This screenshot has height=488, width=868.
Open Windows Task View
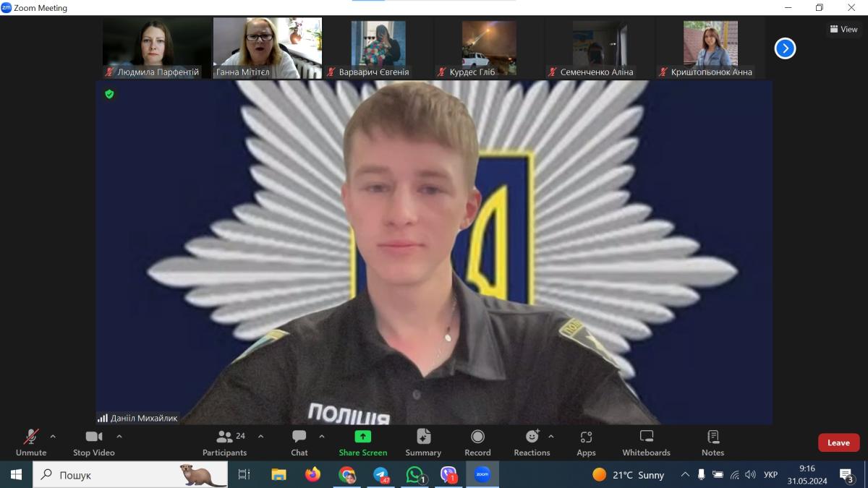coord(244,474)
